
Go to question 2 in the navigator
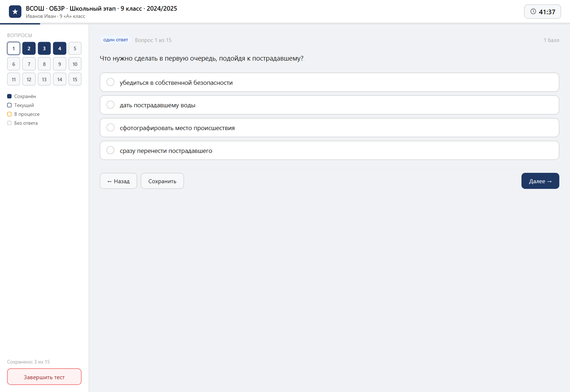coord(29,48)
